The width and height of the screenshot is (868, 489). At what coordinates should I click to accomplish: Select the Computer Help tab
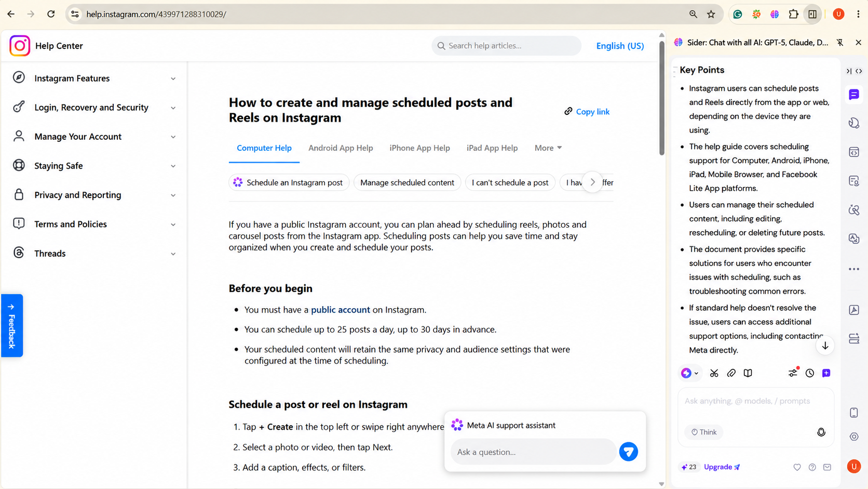(264, 148)
